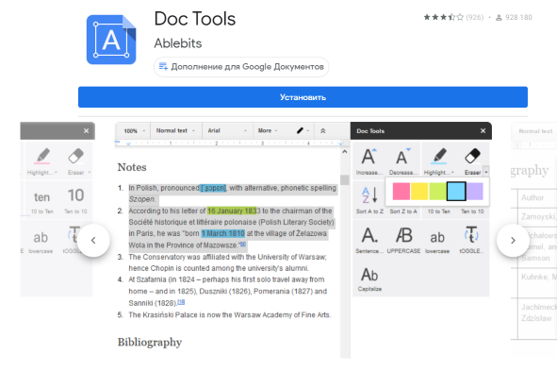Click the highlighted '16 January 183' text

[232, 211]
